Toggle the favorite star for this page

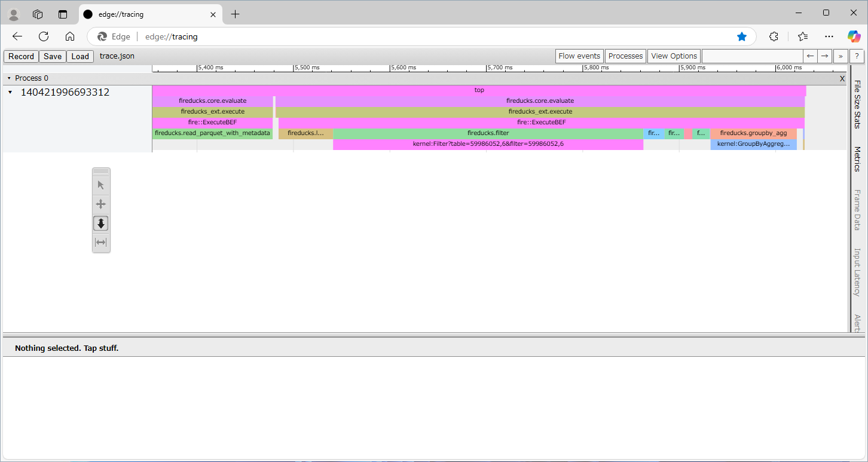click(742, 36)
